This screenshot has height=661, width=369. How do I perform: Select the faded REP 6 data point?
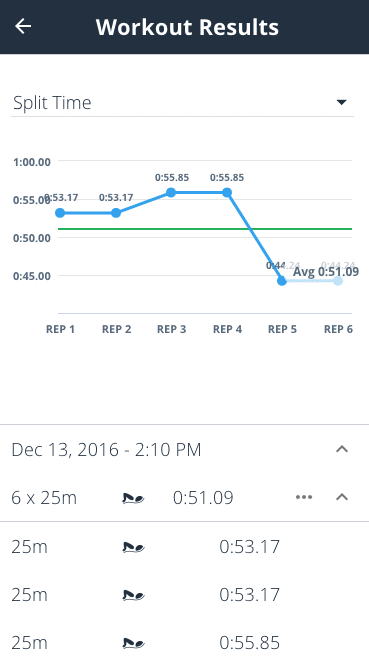[x=338, y=281]
